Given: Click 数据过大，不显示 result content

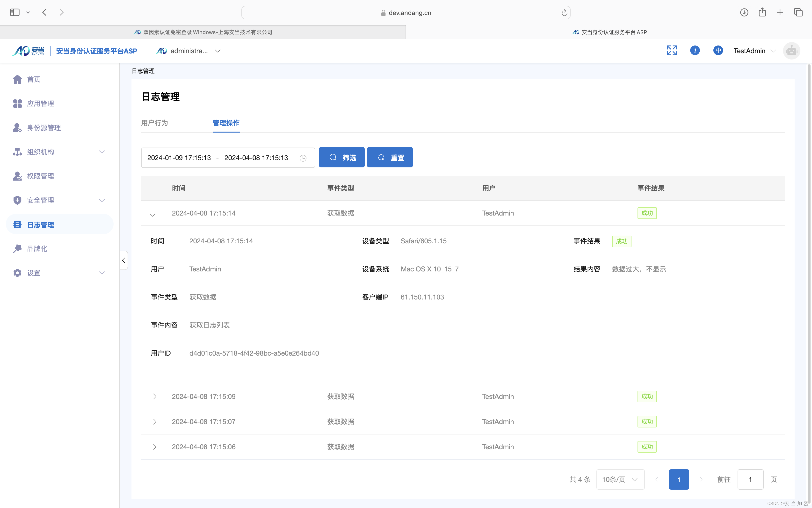Looking at the screenshot, I should click(639, 269).
